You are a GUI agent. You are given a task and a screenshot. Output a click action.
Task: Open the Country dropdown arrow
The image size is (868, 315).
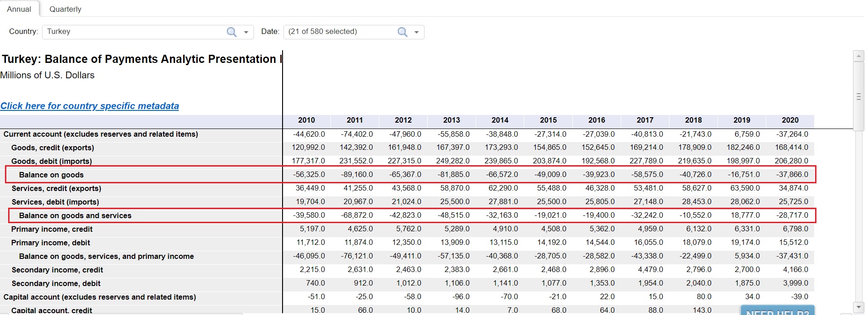click(x=246, y=32)
